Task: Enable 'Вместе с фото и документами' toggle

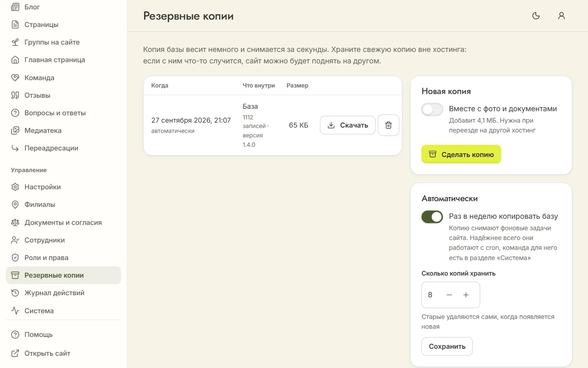Action: click(x=432, y=110)
